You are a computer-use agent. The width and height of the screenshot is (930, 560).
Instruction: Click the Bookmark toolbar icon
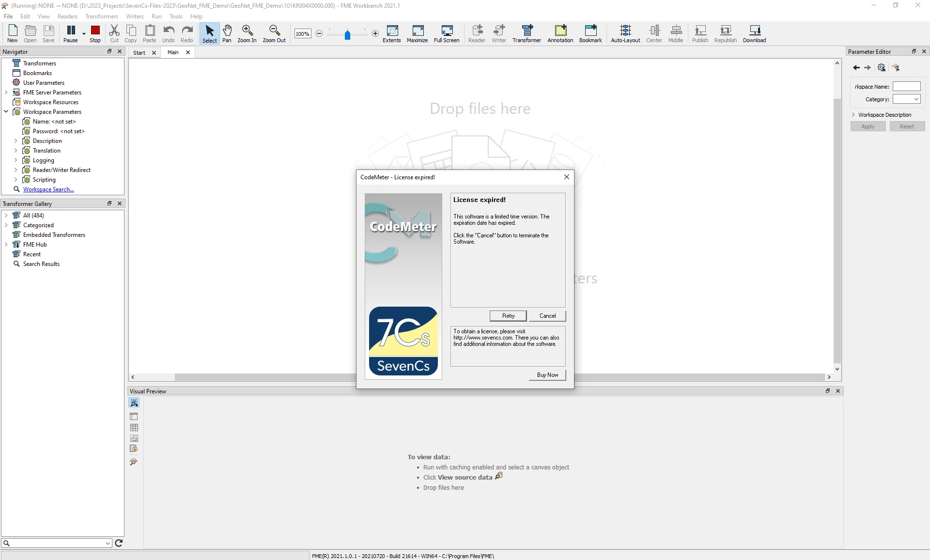point(590,33)
